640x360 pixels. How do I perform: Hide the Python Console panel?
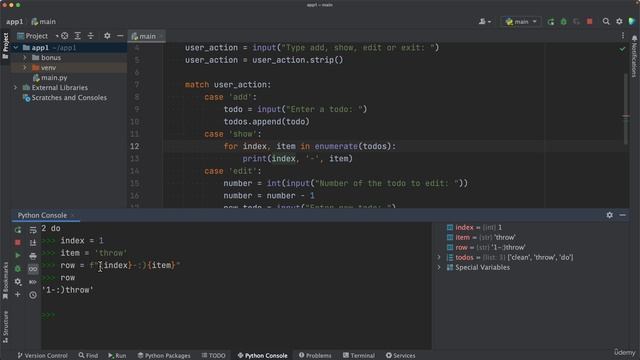622,215
